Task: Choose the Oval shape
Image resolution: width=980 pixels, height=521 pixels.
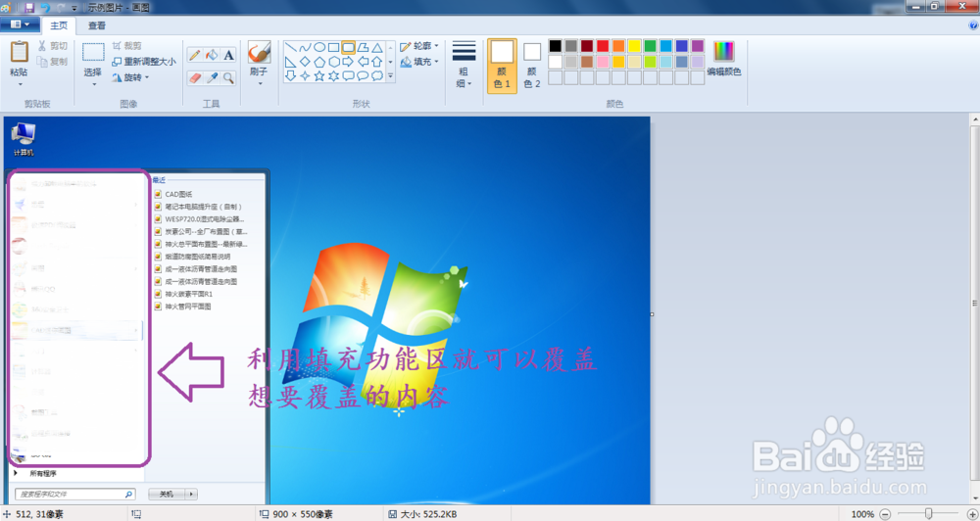Action: pyautogui.click(x=319, y=47)
